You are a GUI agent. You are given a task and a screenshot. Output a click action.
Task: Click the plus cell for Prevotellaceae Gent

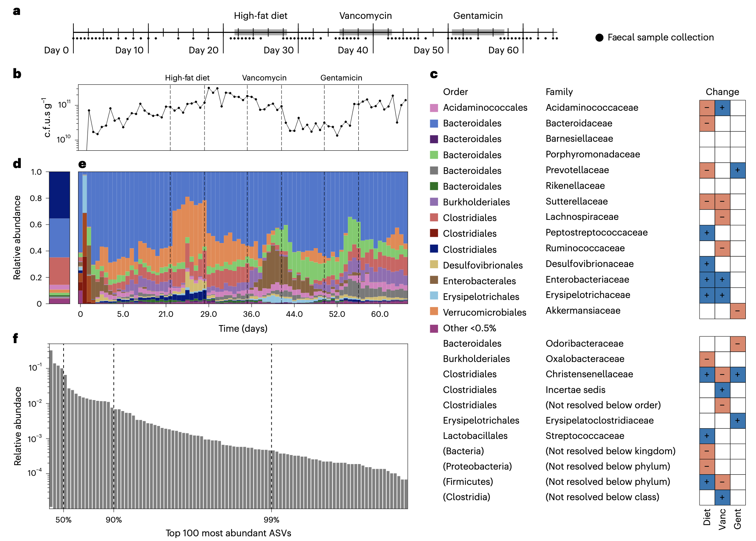coord(738,170)
